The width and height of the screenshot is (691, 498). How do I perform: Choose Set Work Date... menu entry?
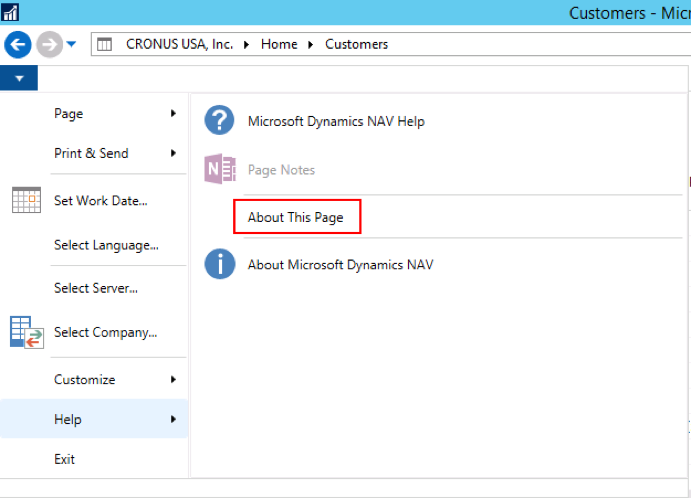pos(100,201)
